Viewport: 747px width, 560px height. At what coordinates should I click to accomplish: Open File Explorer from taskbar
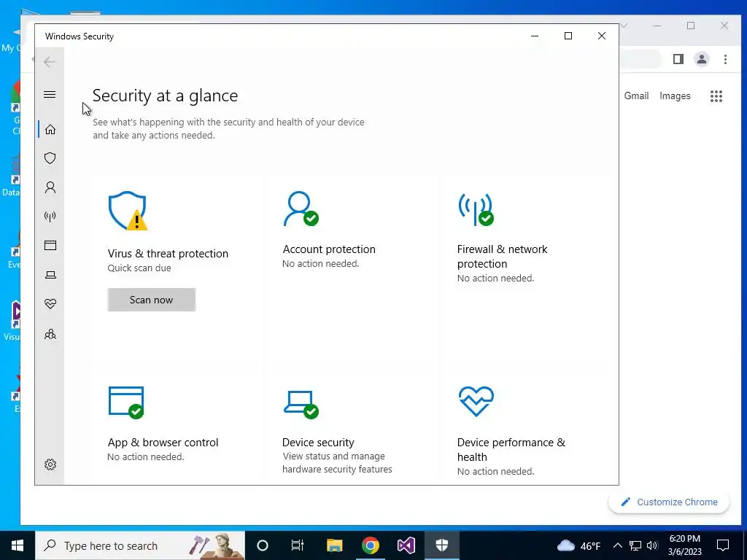click(x=334, y=545)
